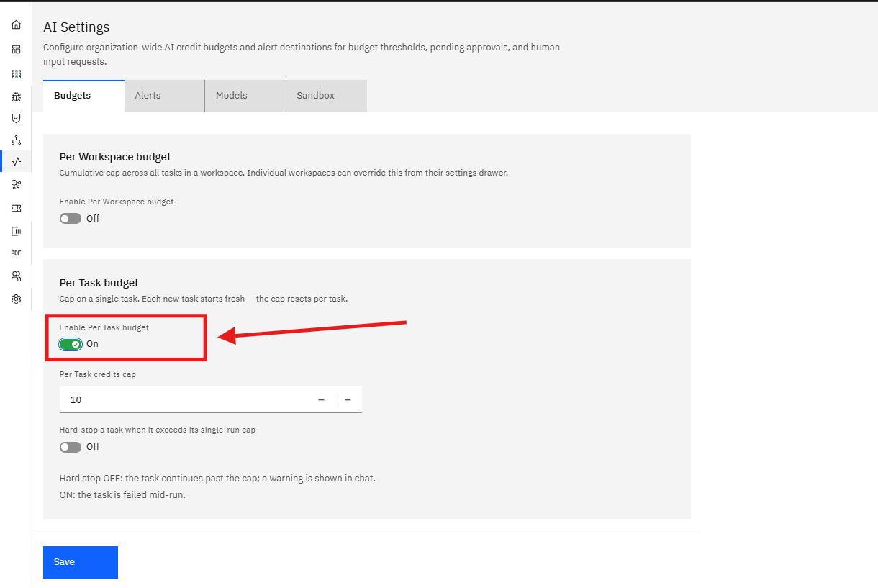Screen dimensions: 878x588
Task: Toggle hard-stop for single-run cap
Action: point(71,447)
